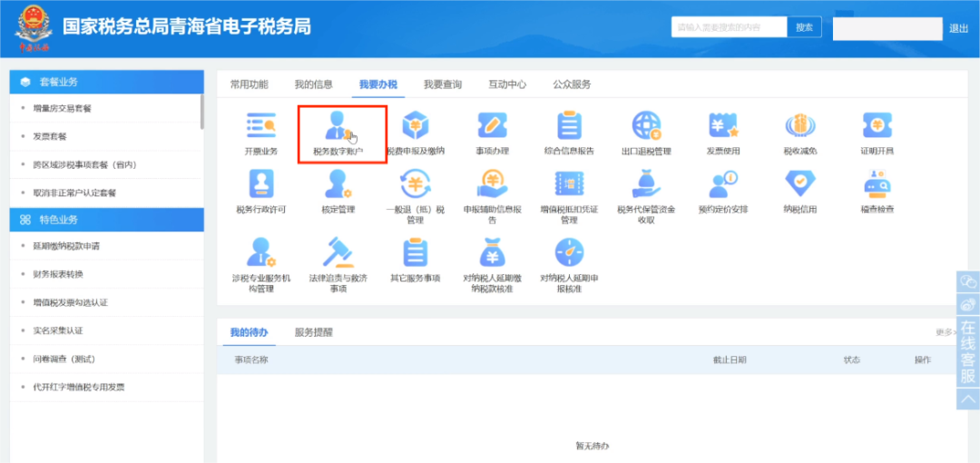Open 延期缴纳税款申请 item
The height and width of the screenshot is (463, 980).
click(66, 246)
